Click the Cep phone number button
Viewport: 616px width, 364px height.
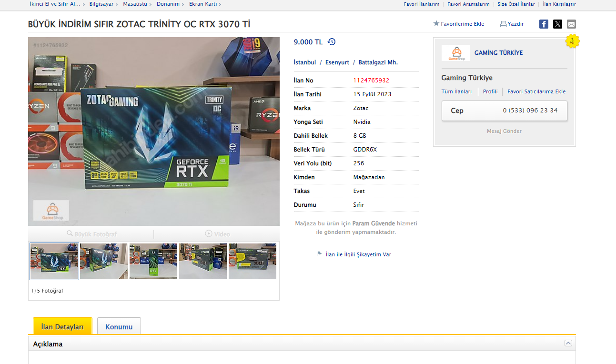point(505,111)
